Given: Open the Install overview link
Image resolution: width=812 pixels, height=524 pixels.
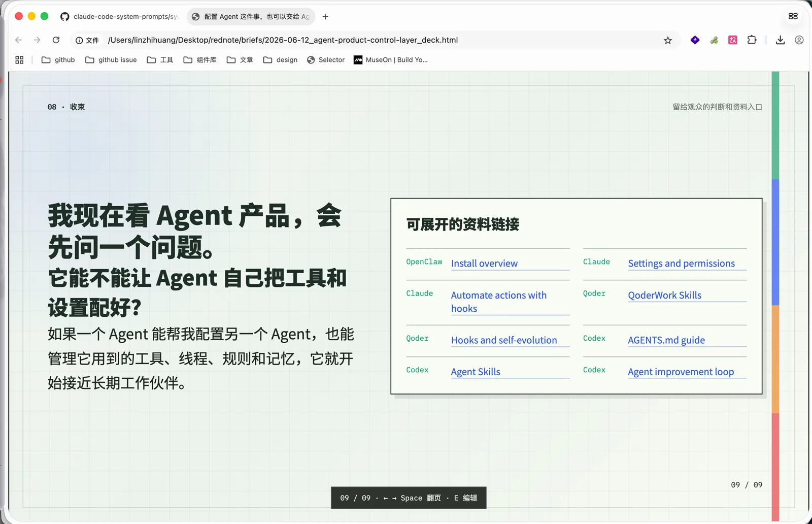Looking at the screenshot, I should coord(484,264).
